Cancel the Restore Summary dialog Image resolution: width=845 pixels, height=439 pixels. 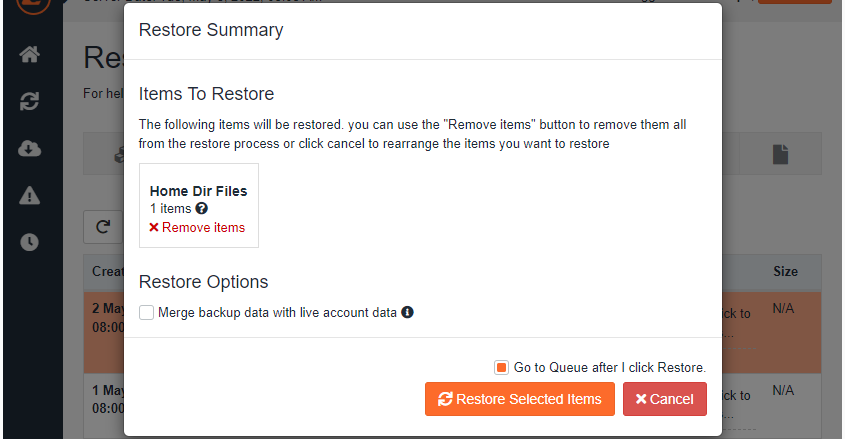coord(664,399)
